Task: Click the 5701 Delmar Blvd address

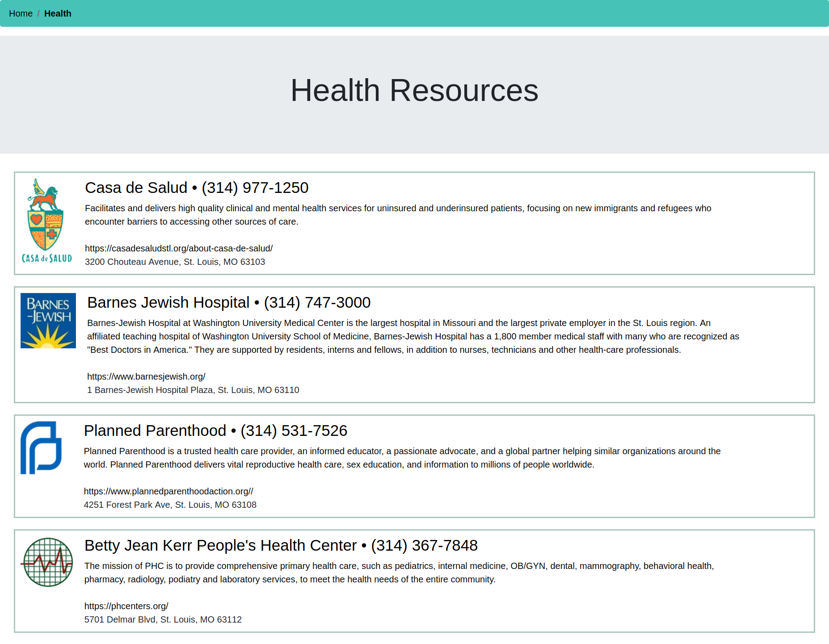Action: (x=163, y=619)
